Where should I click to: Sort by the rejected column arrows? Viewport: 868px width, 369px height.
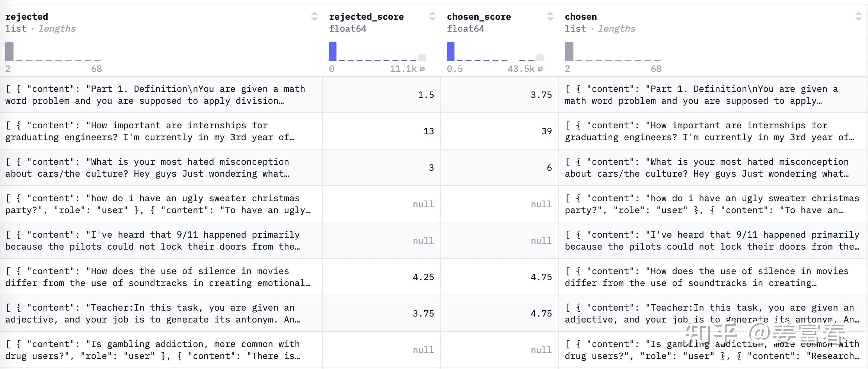click(x=314, y=16)
